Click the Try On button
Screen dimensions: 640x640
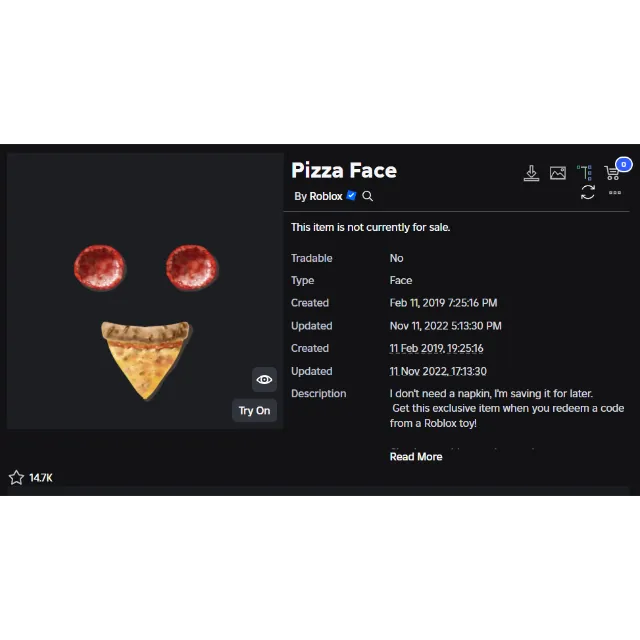click(x=254, y=411)
